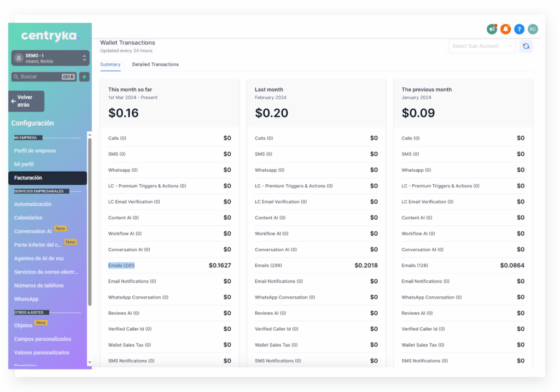Click the magnifier icon in the Buscar field
The width and height of the screenshot is (560, 392).
tap(16, 77)
